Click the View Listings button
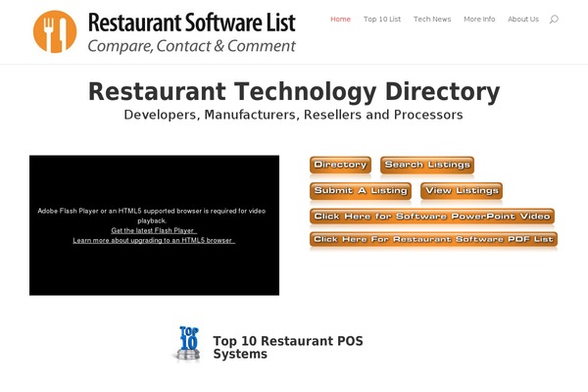The image size is (588, 392). tap(462, 190)
